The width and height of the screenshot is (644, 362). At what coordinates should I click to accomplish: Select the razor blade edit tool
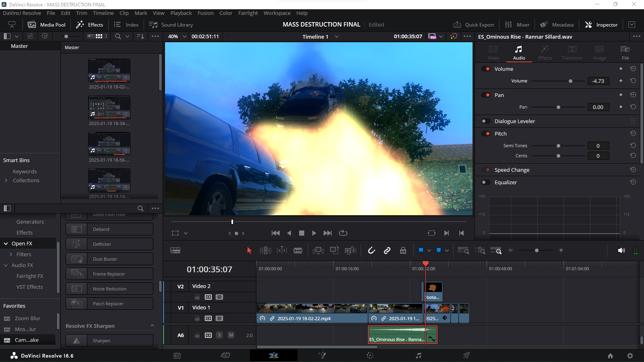298,251
